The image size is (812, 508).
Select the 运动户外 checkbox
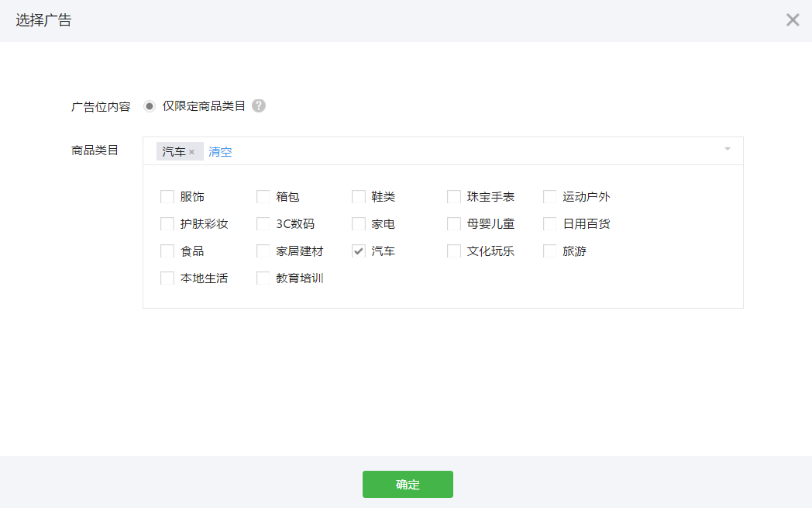coord(550,197)
